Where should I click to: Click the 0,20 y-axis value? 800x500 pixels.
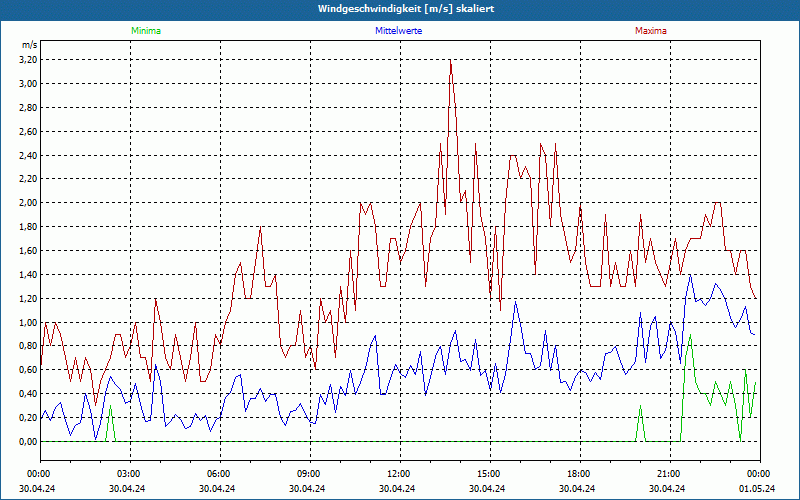(28, 418)
